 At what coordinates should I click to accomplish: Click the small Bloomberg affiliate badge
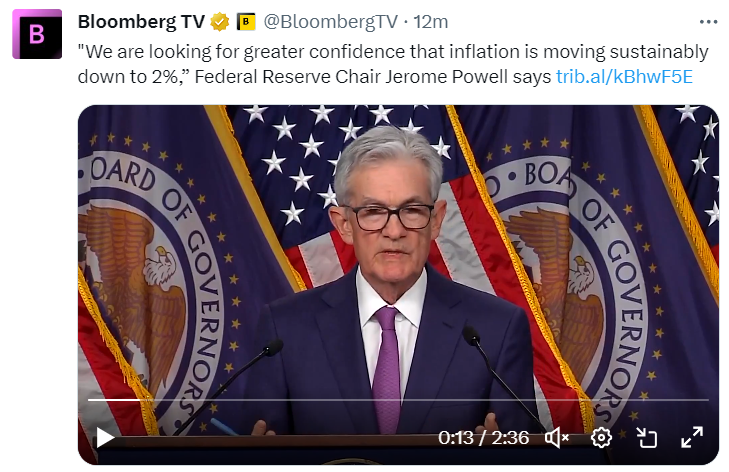coord(243,22)
